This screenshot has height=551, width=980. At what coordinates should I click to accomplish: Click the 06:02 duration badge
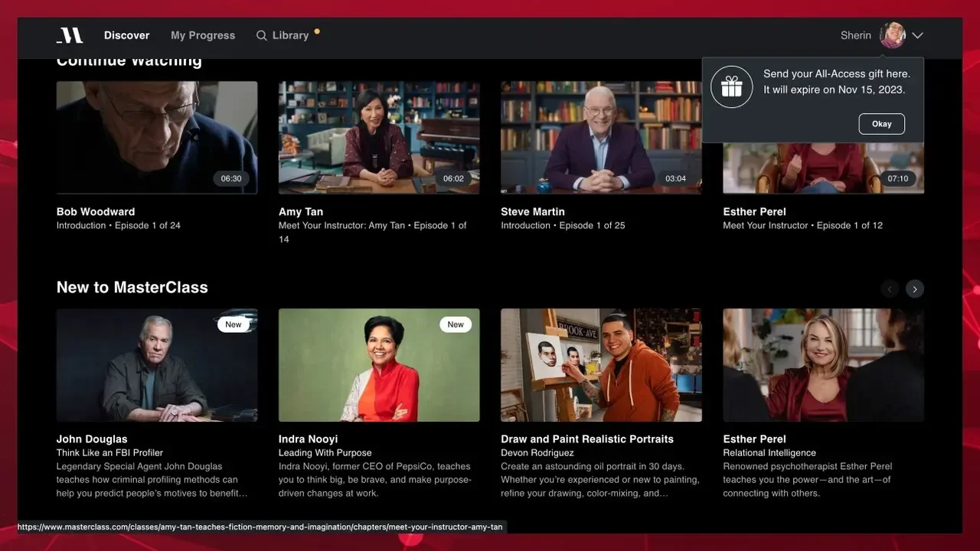point(453,178)
